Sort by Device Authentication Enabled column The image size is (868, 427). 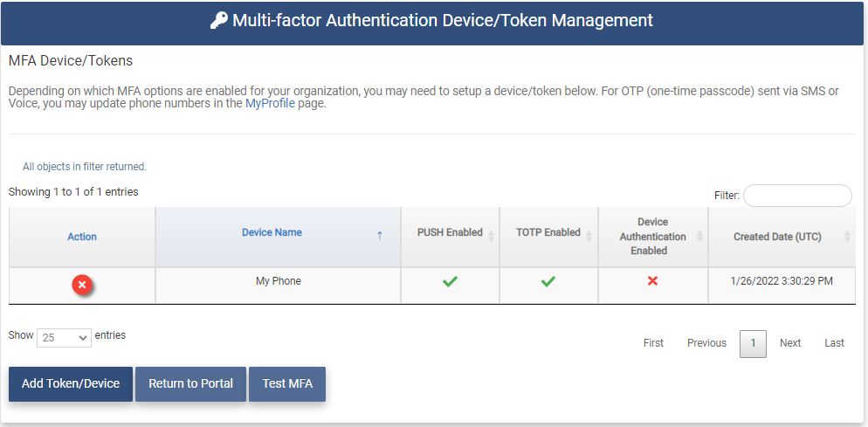coord(652,237)
